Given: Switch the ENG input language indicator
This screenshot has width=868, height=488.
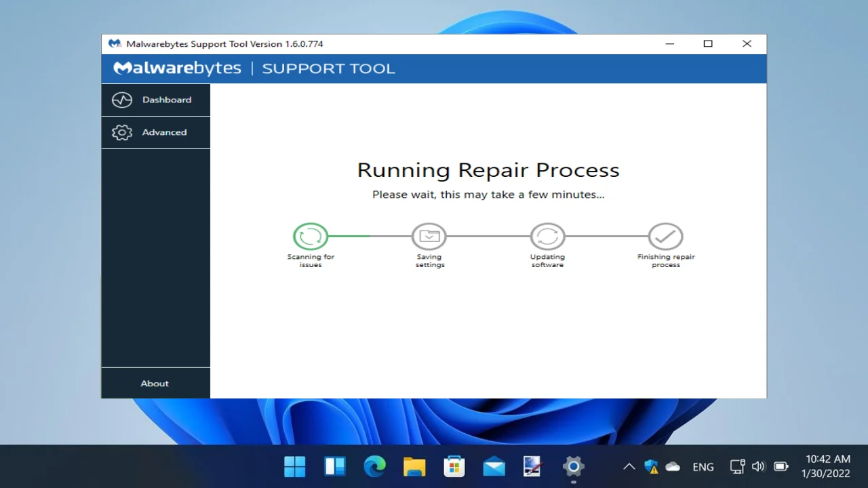Looking at the screenshot, I should [703, 467].
